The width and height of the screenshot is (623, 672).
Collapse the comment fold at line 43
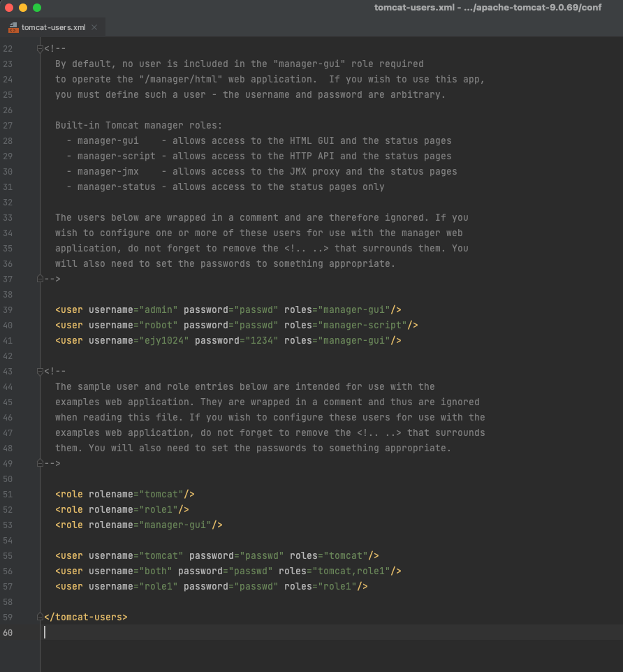pos(40,371)
